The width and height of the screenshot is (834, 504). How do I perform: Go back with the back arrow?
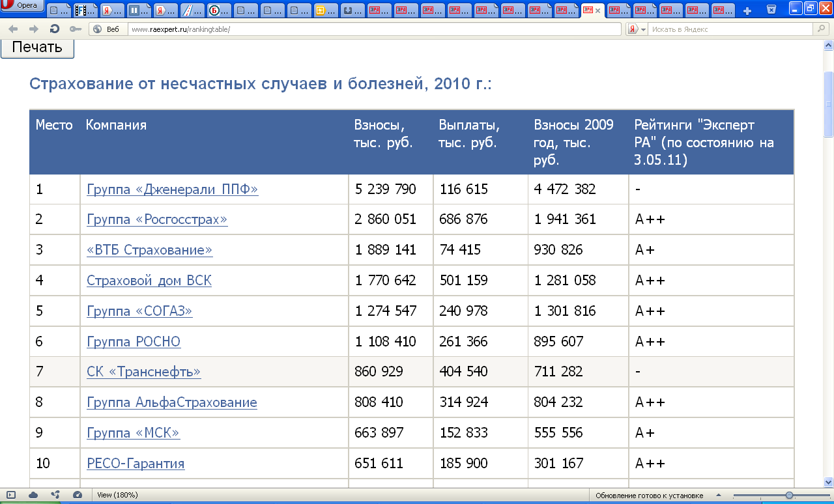click(13, 29)
